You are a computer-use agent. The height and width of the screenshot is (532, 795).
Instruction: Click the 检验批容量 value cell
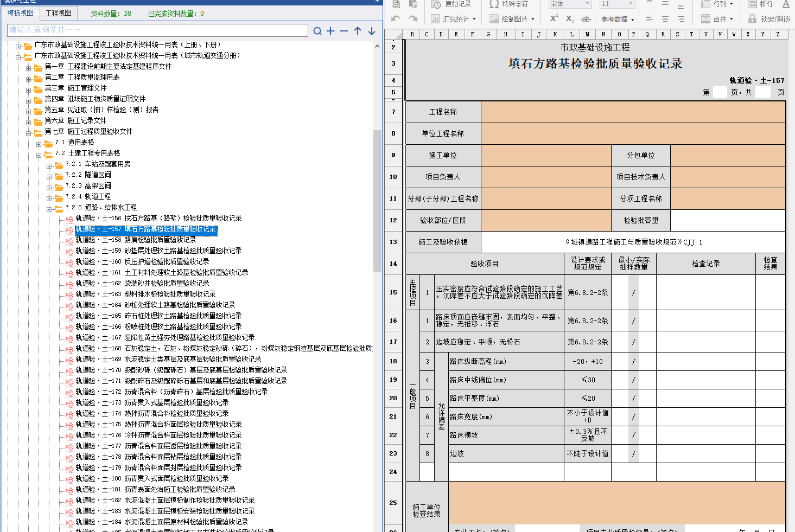click(x=728, y=221)
